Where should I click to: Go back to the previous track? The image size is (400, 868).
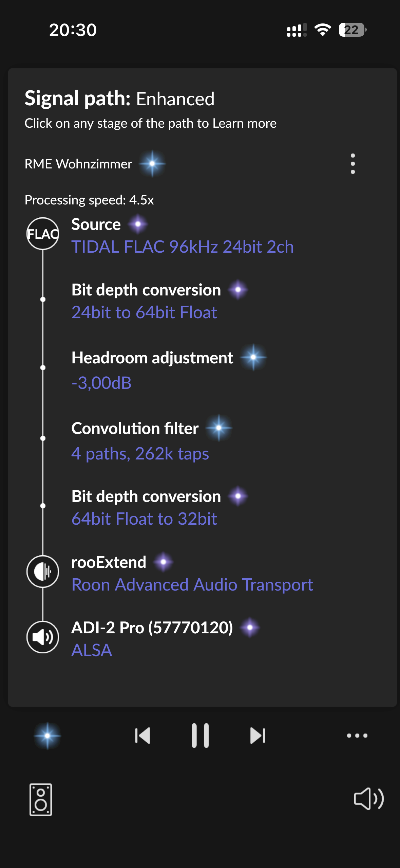click(142, 736)
